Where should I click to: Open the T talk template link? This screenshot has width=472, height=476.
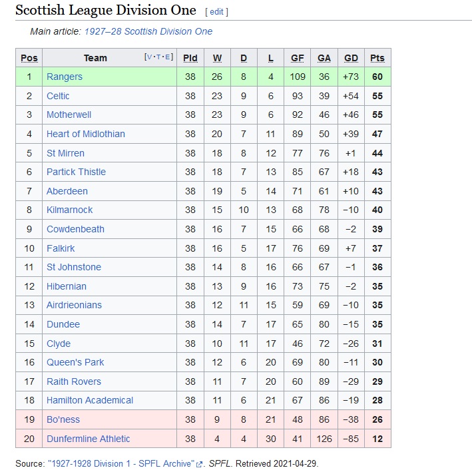tap(158, 57)
